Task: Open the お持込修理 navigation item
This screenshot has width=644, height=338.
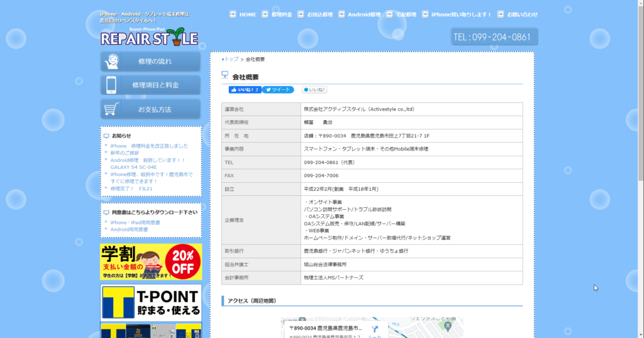Action: tap(319, 14)
